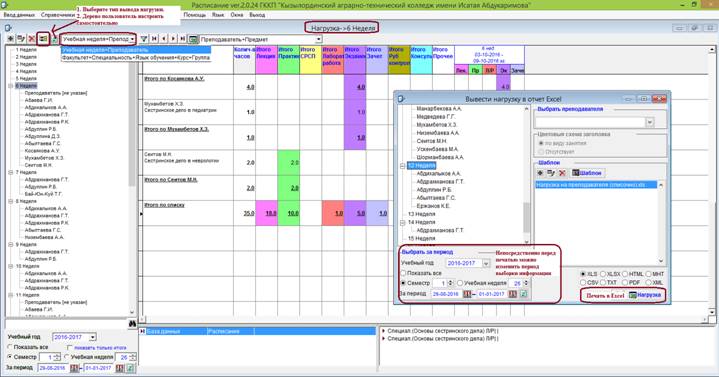The width and height of the screenshot is (719, 377).
Task: Choose the PDF output format option
Action: (x=625, y=283)
